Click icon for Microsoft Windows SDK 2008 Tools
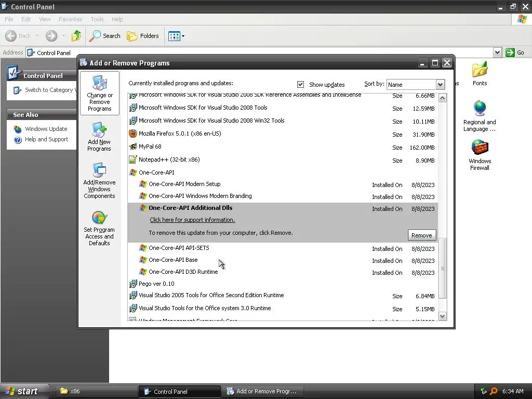 click(x=132, y=108)
